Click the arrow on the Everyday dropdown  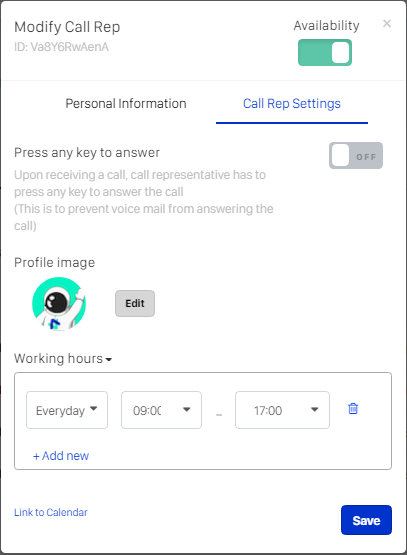93,408
